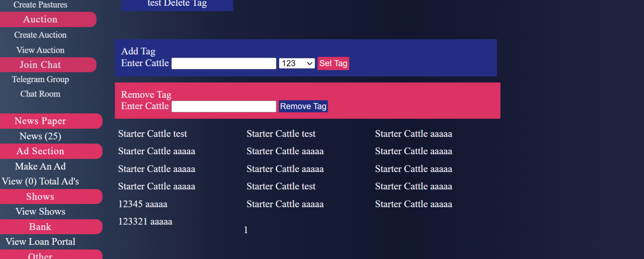
Task: Open the tag dropdown showing 123
Action: 296,63
